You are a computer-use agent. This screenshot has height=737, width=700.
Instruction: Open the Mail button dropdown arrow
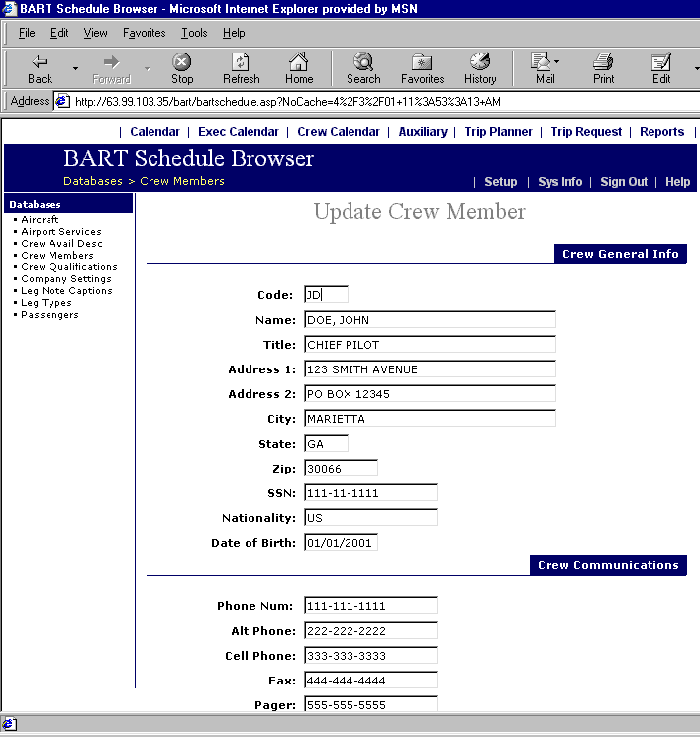click(556, 61)
